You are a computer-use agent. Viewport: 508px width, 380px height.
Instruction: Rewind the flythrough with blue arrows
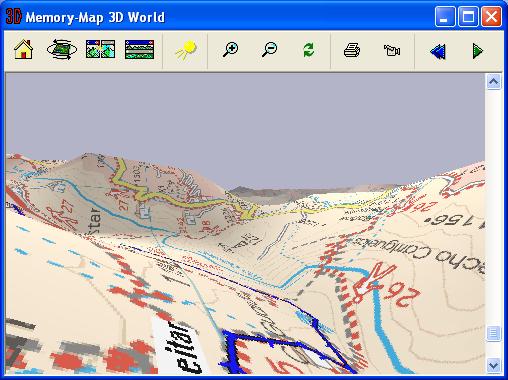coord(438,52)
